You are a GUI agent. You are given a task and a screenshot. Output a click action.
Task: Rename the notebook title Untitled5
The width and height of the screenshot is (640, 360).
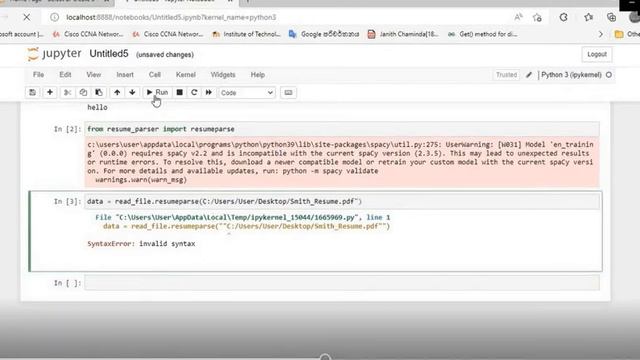pyautogui.click(x=109, y=54)
